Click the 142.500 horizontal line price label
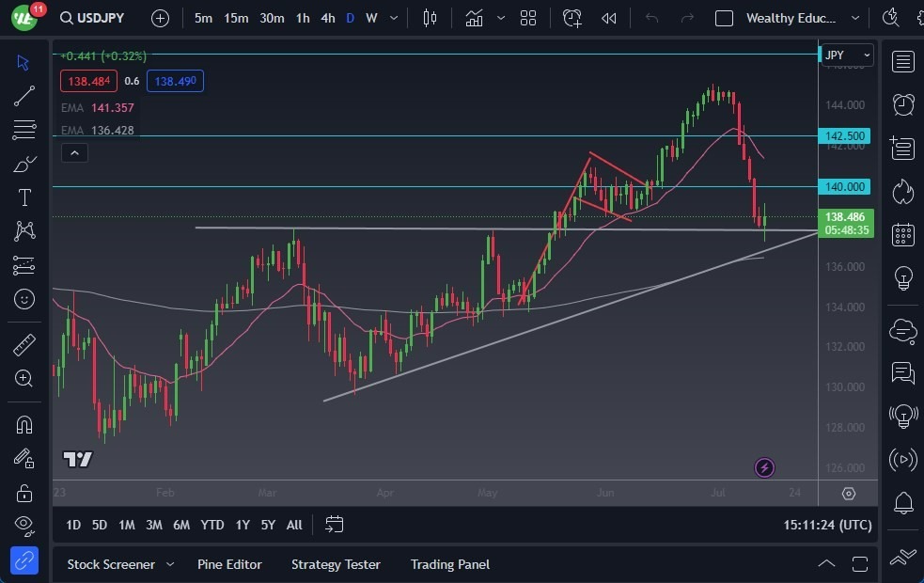 coord(846,136)
